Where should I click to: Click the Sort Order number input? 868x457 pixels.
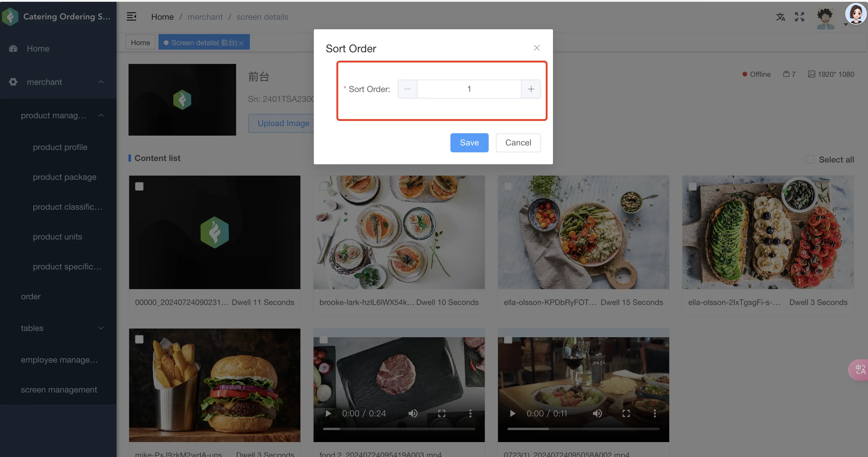point(469,89)
